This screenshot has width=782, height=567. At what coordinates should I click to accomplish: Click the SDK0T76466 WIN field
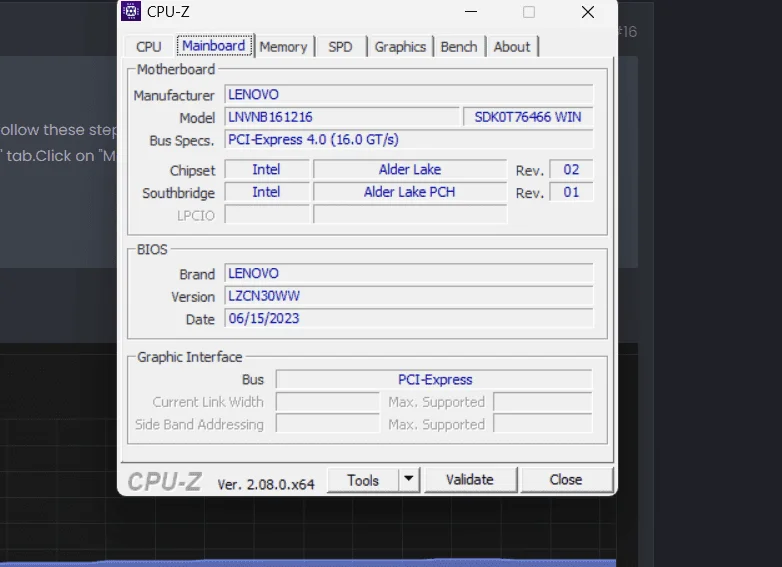(528, 117)
